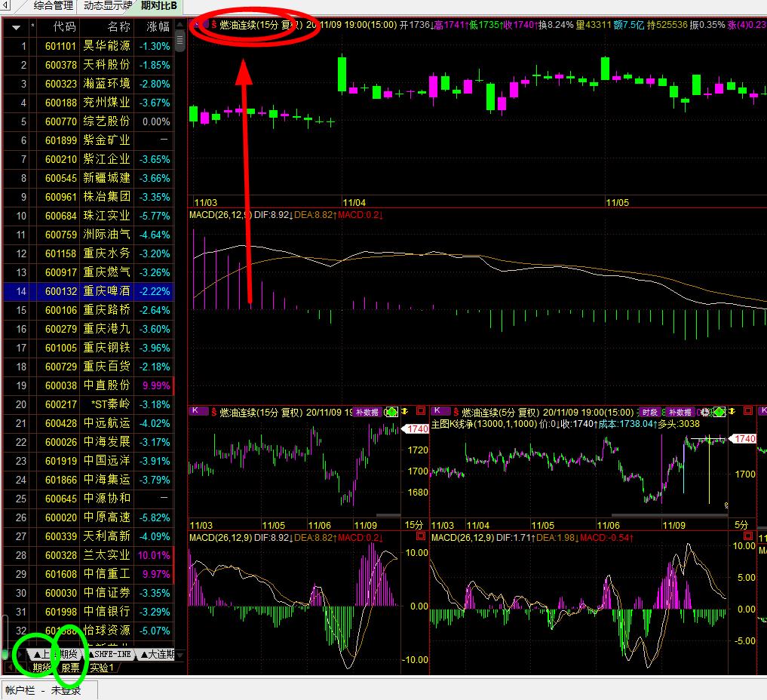This screenshot has height=700, width=767.
Task: Click the red $ icon beside 燃油连续(5分)
Action: [454, 413]
